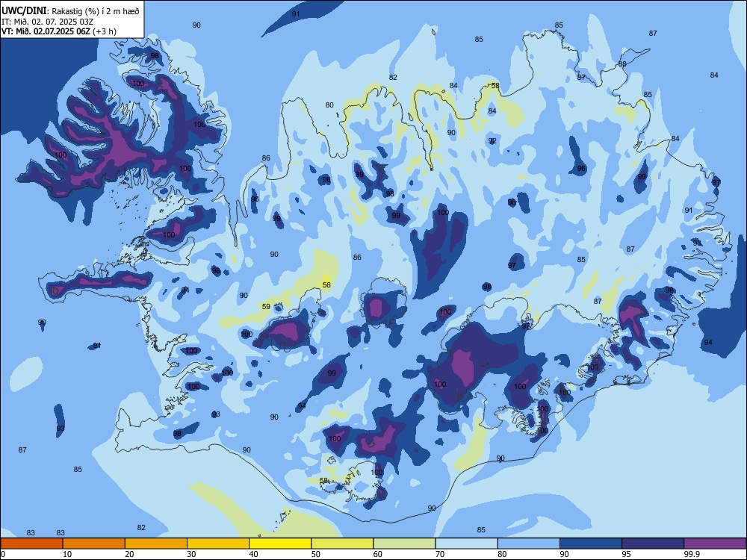The width and height of the screenshot is (747, 560).
Task: Click the '56' humidity value on the map
Action: 326,285
